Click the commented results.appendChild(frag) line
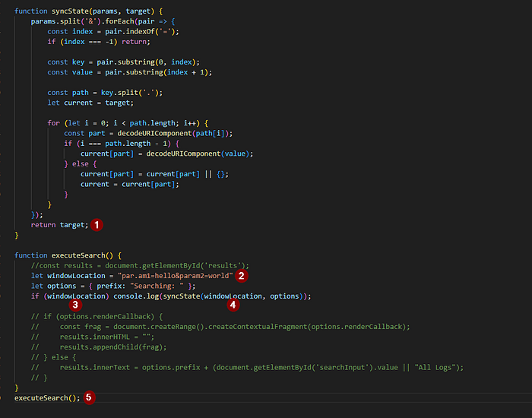 click(99, 347)
